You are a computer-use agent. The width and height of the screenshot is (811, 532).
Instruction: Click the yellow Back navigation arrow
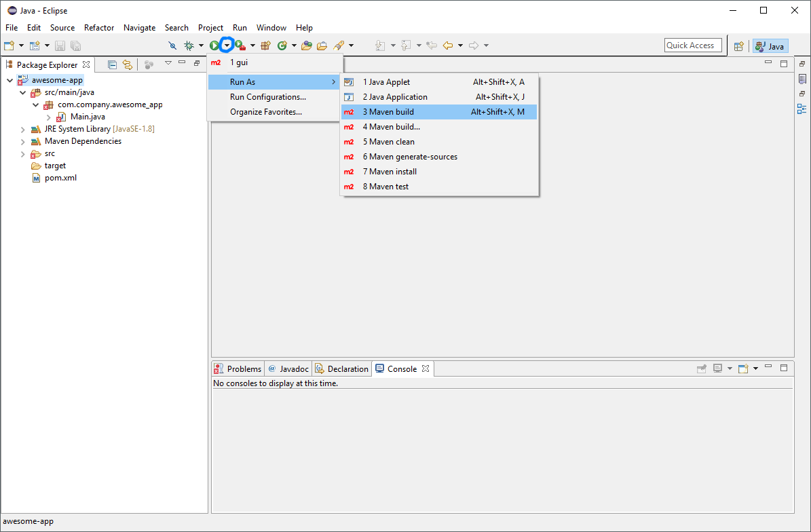point(448,45)
